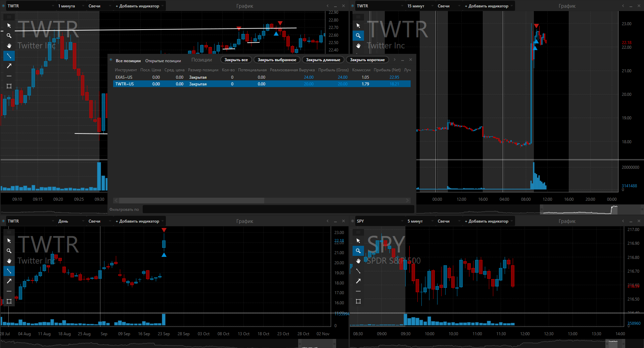The height and width of the screenshot is (348, 644).
Task: Select arrow drawing tool in top-left TWTR chart
Action: click(x=9, y=66)
